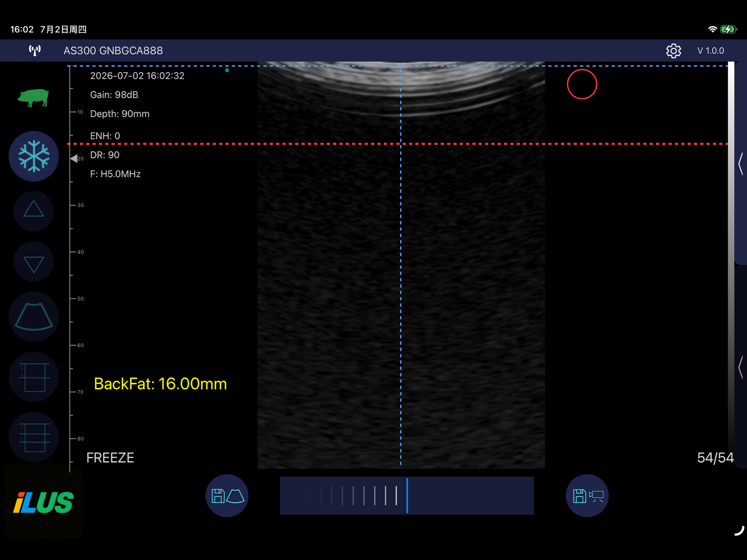This screenshot has height=560, width=747.
Task: Choose the three-layer backfat measurement icon
Action: tap(33, 437)
